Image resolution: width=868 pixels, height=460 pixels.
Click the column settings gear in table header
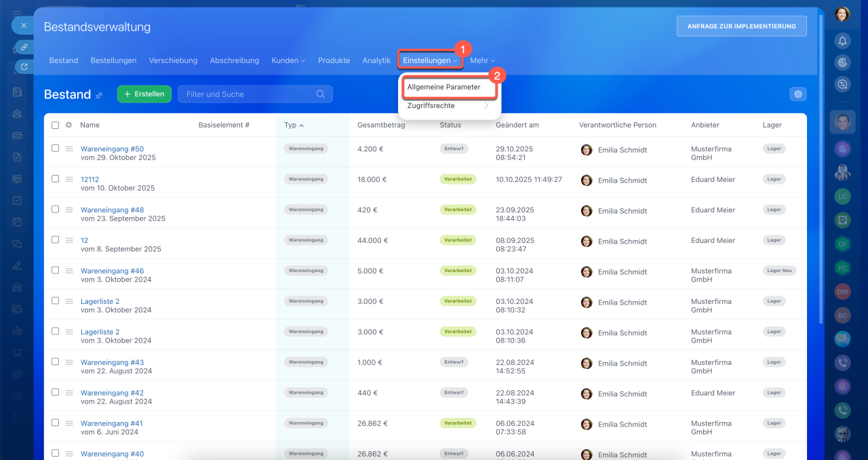[x=68, y=125]
